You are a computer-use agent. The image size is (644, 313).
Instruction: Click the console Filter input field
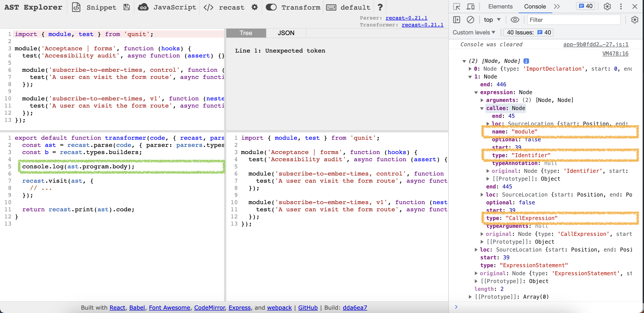tap(574, 20)
